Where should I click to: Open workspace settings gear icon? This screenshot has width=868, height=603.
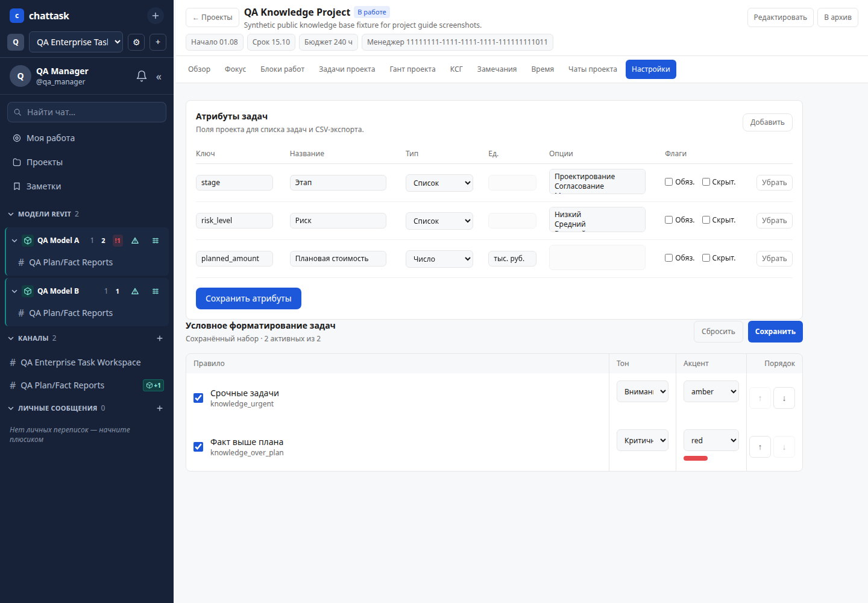[136, 42]
